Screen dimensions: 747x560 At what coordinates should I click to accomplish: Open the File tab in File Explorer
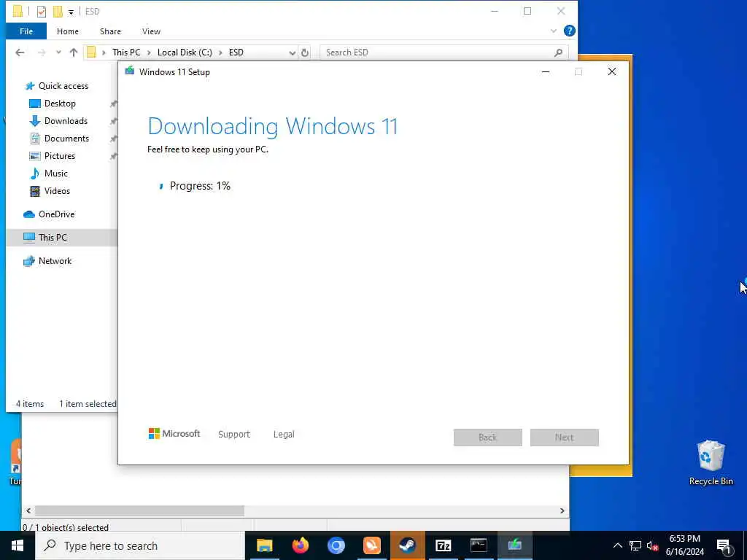(26, 31)
